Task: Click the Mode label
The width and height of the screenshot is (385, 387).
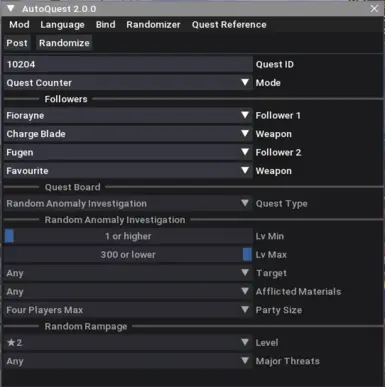Action: [268, 83]
